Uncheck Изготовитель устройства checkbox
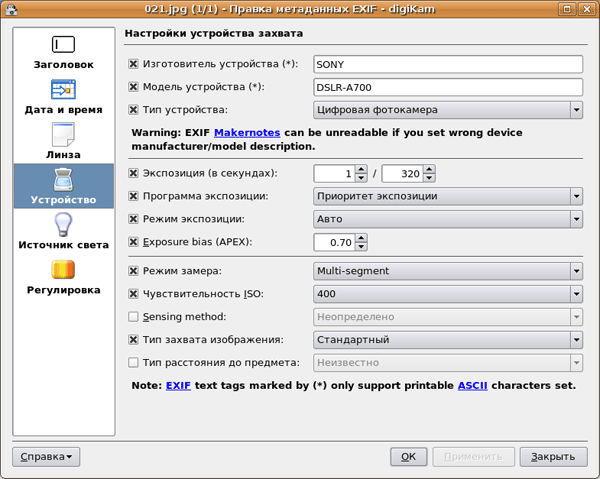 [x=133, y=64]
